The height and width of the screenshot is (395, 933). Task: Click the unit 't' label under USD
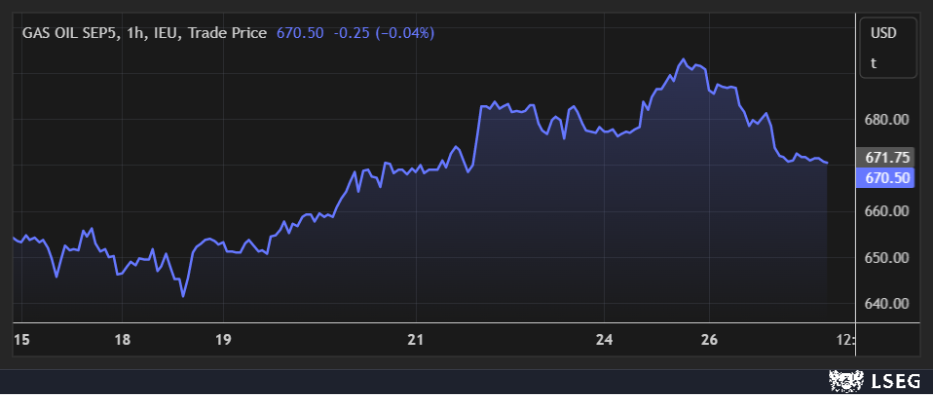[873, 63]
